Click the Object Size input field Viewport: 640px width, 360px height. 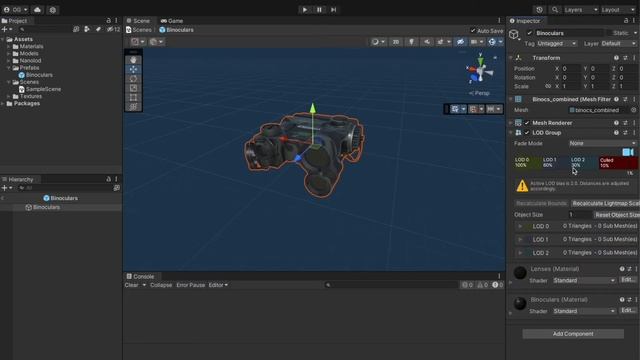580,215
